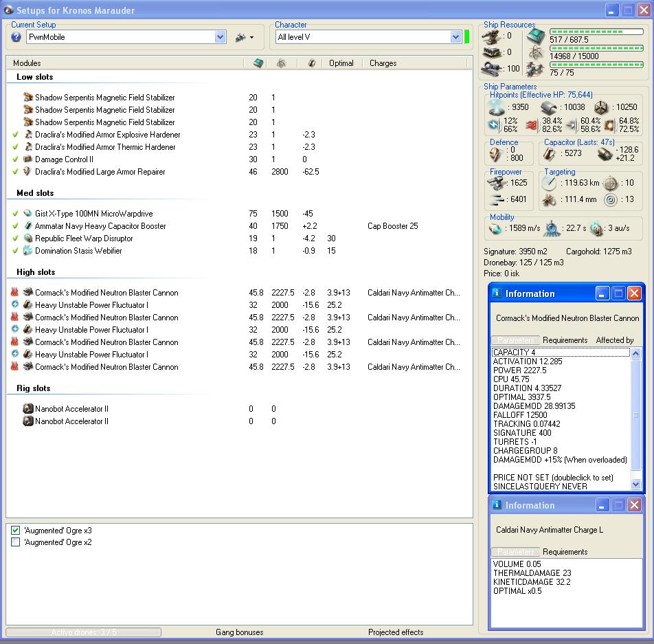Click the warp speed icon showing 3 au/s
Screen dimensions: 654x644
pos(597,229)
